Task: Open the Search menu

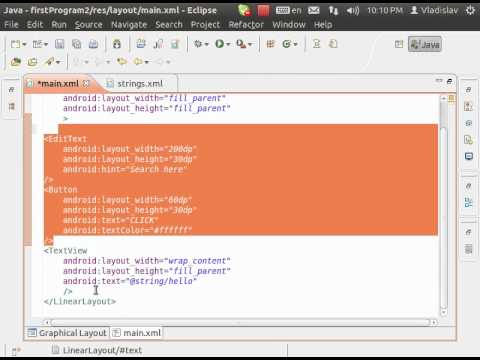Action: (x=169, y=25)
